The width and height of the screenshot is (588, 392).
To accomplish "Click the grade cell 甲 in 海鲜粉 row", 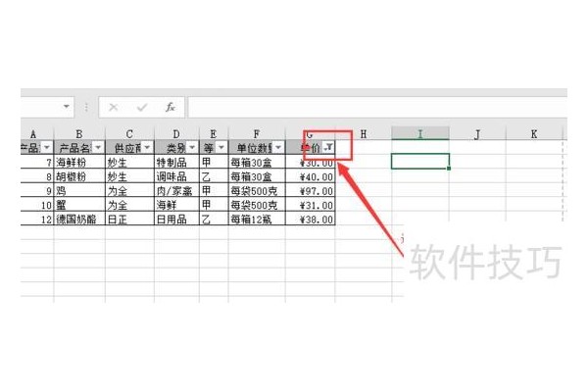I will 214,162.
